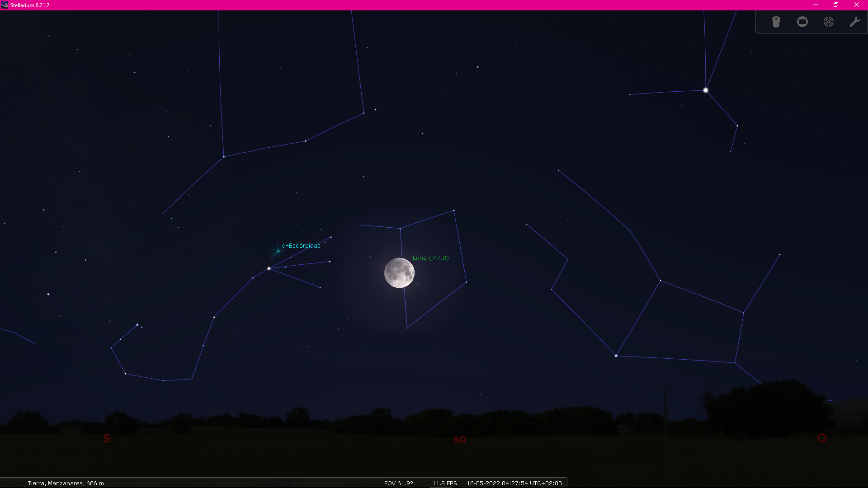
Task: Click the 'O' west cardinal marker
Action: pyautogui.click(x=822, y=438)
